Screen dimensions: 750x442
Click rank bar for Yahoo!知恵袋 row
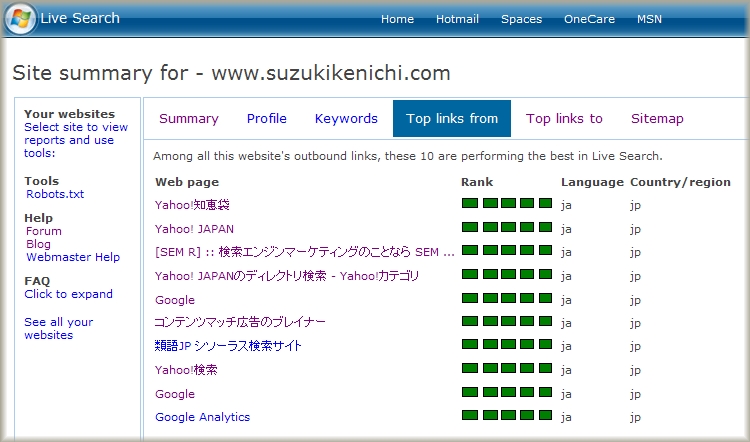[507, 203]
